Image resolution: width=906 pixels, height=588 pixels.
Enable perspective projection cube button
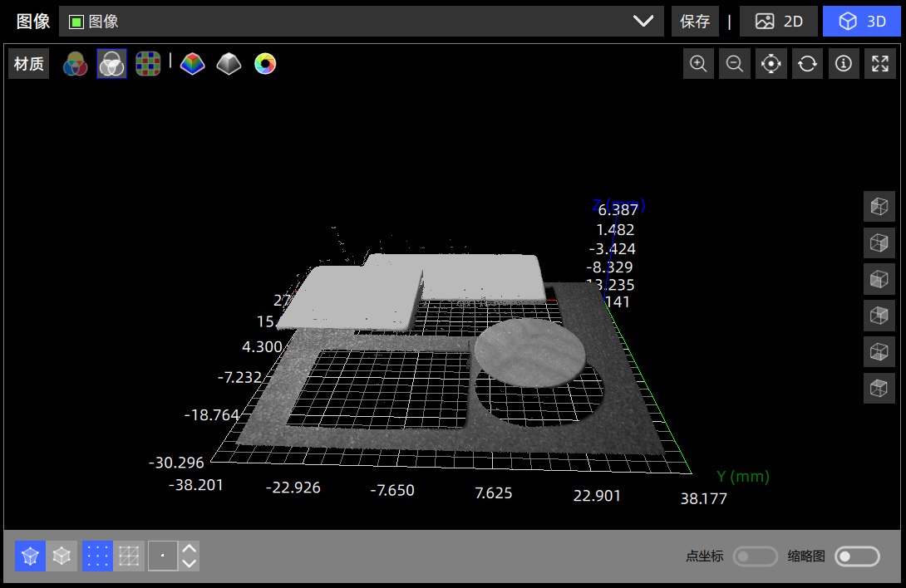coord(30,556)
